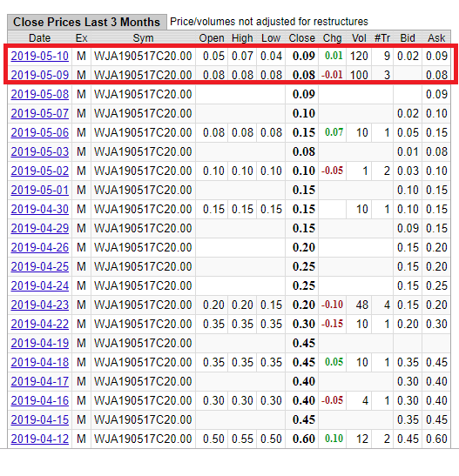Screen dimensions: 459x476
Task: Click the Ask column header
Action: pyautogui.click(x=436, y=38)
